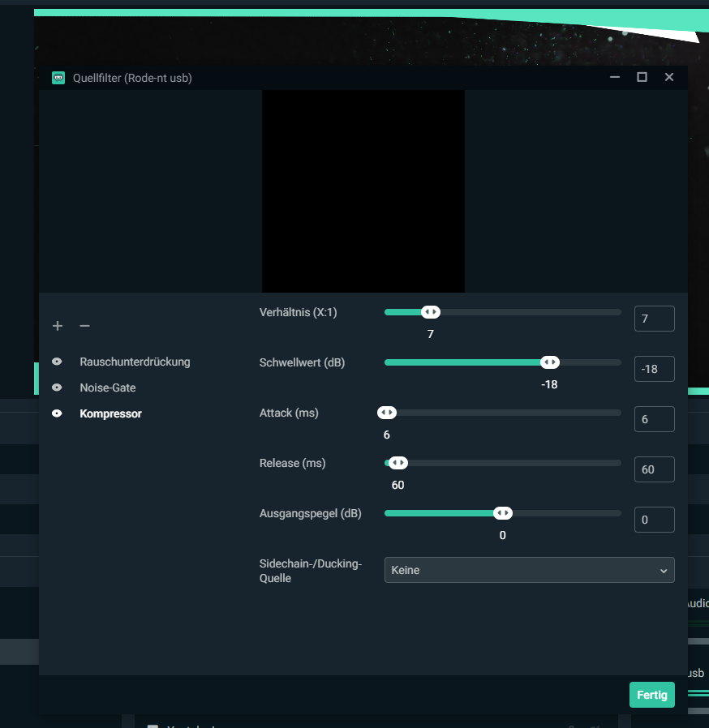Hide the Noise-Gate filter via eye icon
The height and width of the screenshot is (728, 709).
[57, 388]
